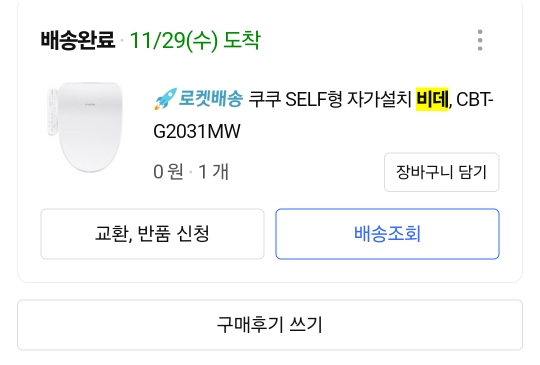
Task: Open the three-dot more options menu
Action: pos(480,40)
